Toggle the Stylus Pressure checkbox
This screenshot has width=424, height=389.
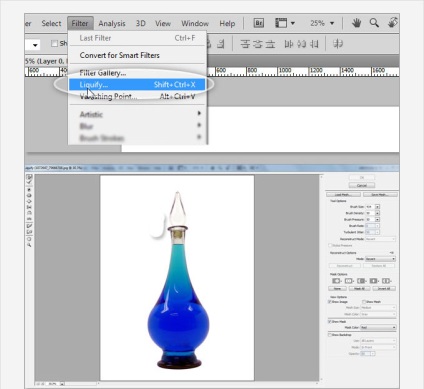click(330, 246)
